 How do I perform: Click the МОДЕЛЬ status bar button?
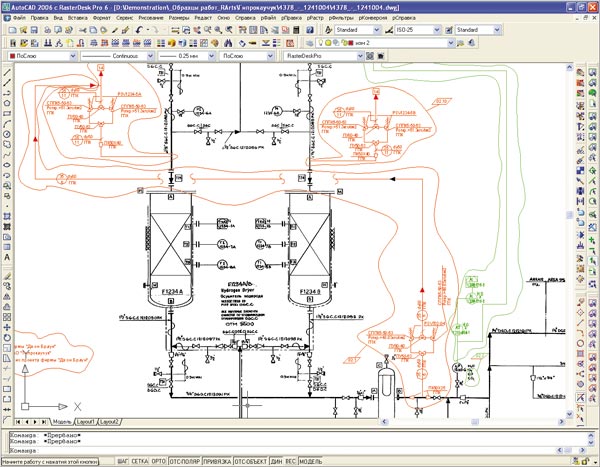pos(310,461)
